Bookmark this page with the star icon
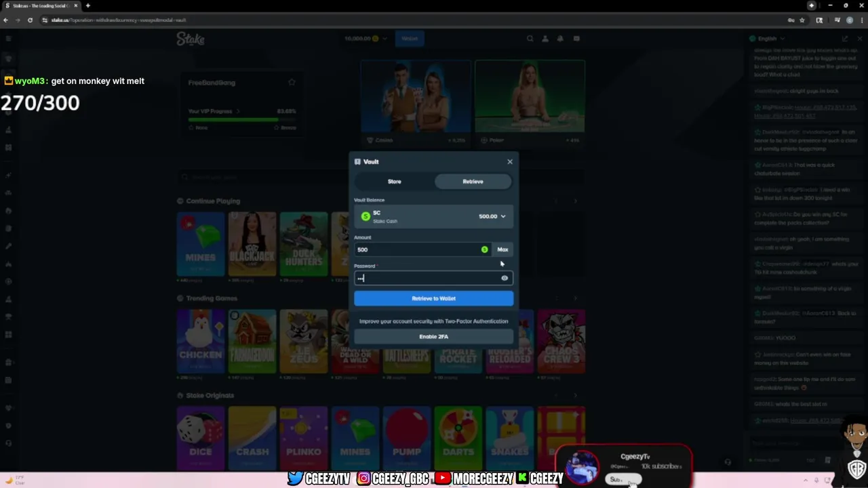The image size is (868, 488). [x=802, y=20]
